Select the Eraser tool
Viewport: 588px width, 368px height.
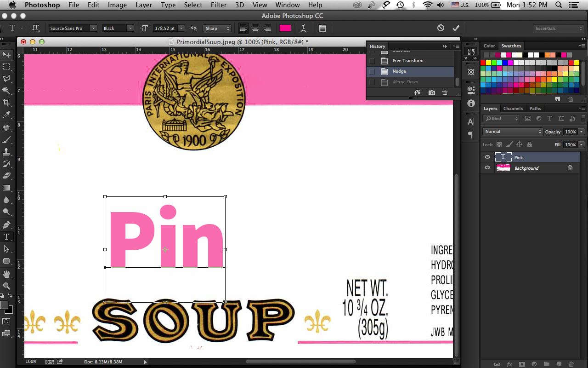pyautogui.click(x=6, y=175)
